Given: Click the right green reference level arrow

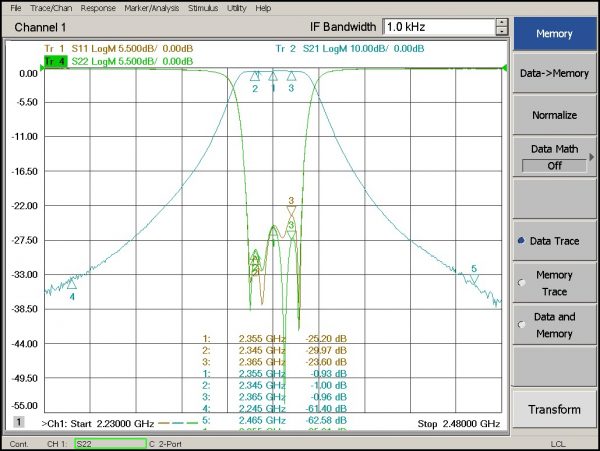Looking at the screenshot, I should (505, 68).
